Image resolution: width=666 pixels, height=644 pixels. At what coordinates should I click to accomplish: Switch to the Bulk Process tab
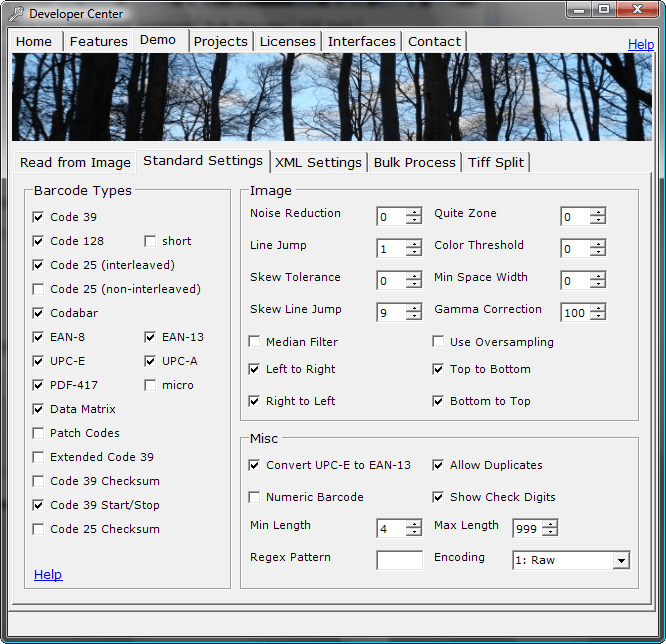[415, 163]
